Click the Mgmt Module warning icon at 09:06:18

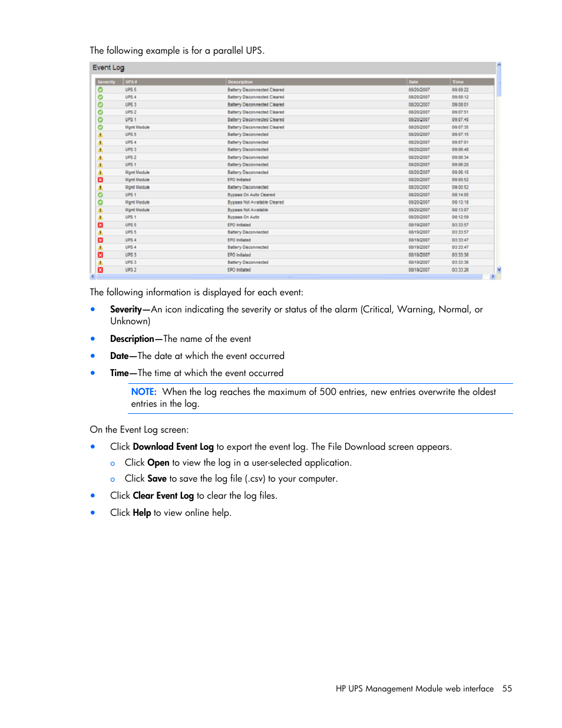[x=100, y=172]
